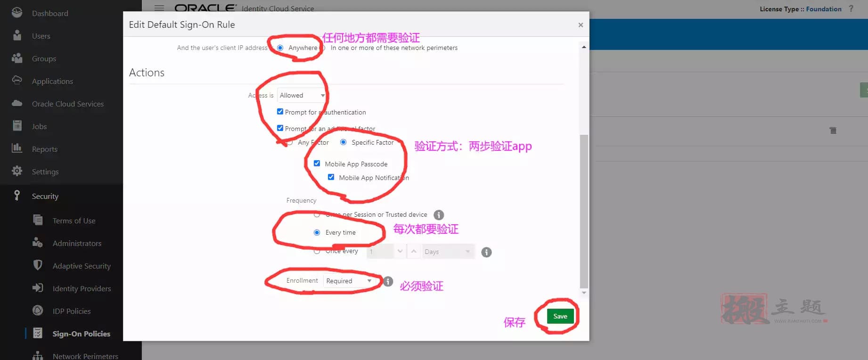This screenshot has width=868, height=360.
Task: Toggle Mobile App Passcode checkbox
Action: [x=317, y=164]
